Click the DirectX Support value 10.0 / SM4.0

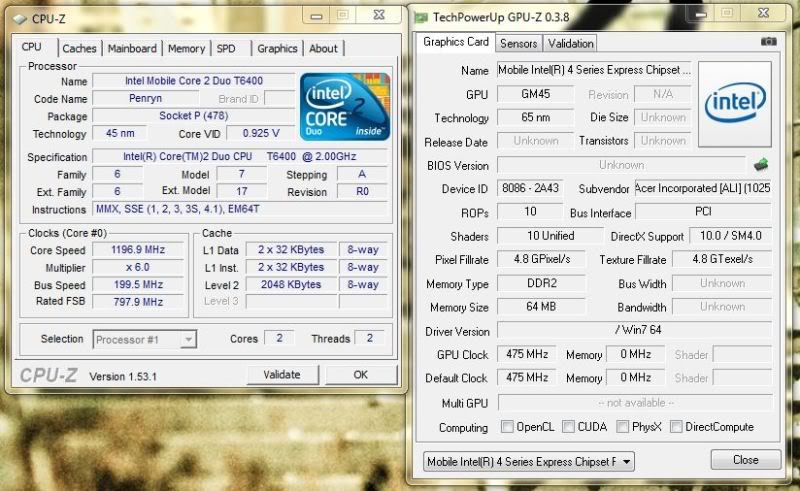pyautogui.click(x=730, y=236)
